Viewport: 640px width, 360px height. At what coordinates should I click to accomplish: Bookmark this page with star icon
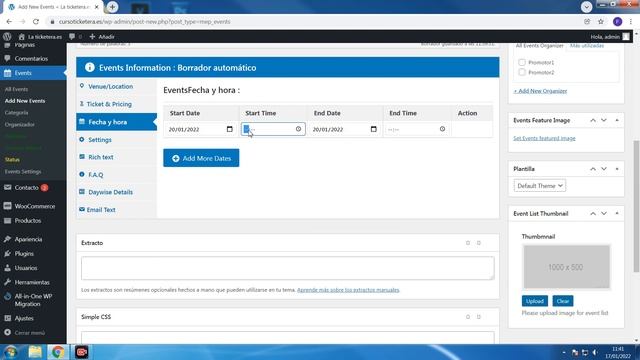tap(601, 22)
